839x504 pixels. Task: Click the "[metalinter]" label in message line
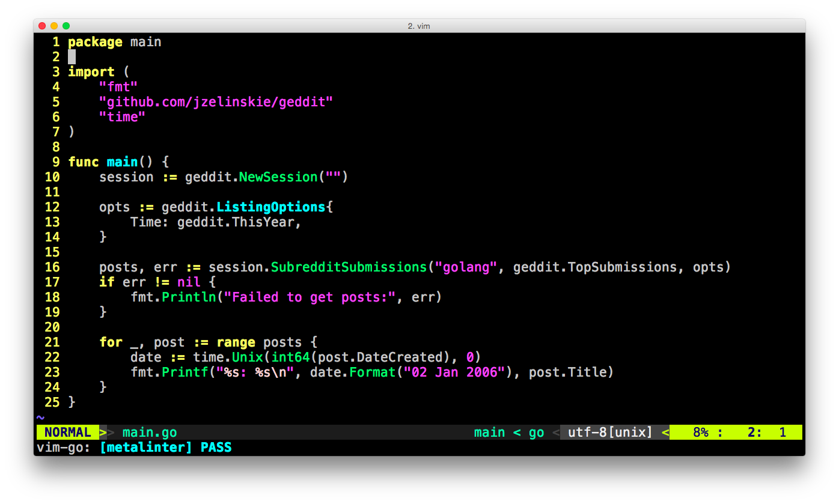coord(146,448)
